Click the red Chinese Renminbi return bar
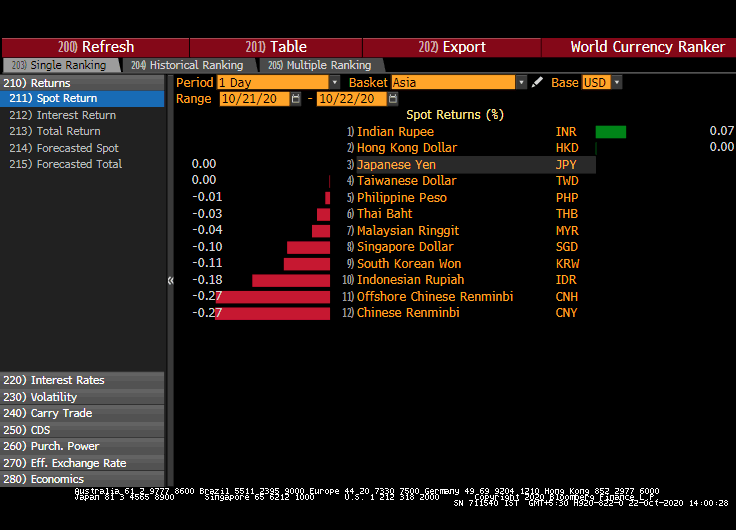 pos(272,314)
